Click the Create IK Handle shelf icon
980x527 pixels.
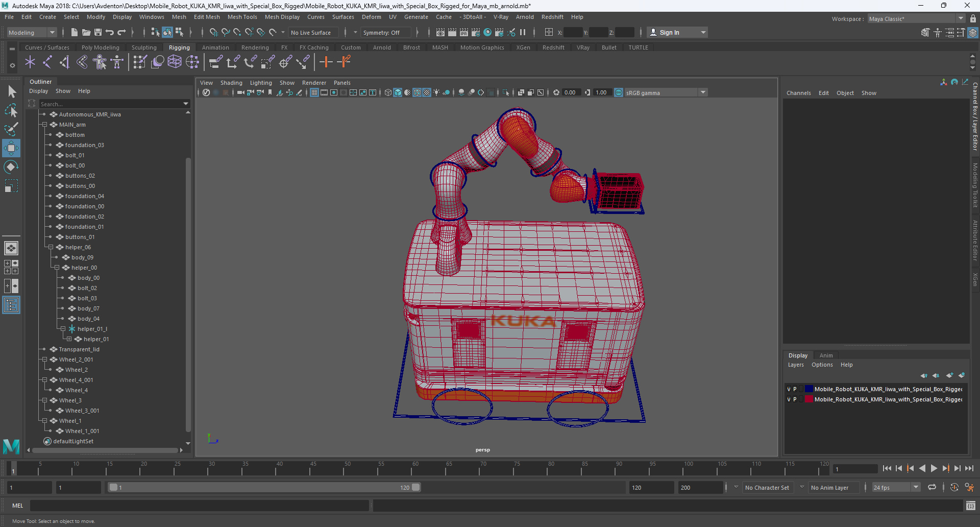(x=65, y=62)
